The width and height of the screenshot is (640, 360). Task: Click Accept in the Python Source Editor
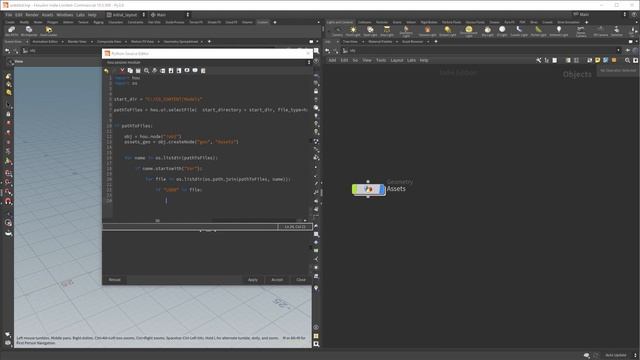277,280
